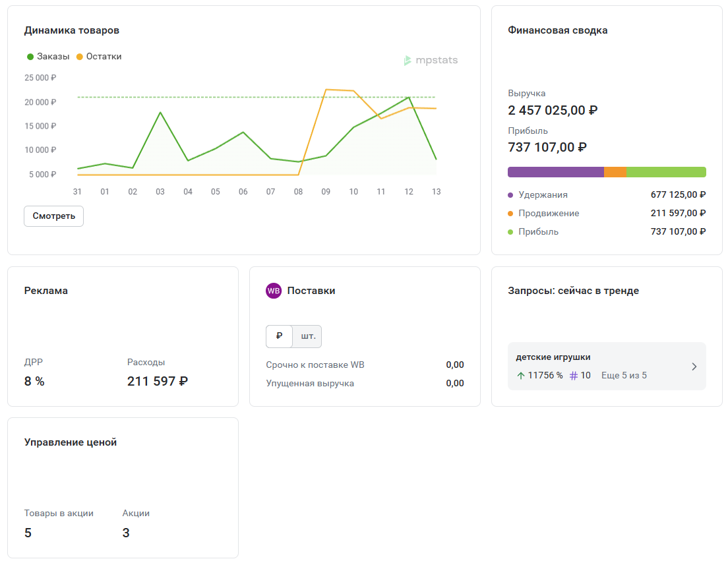Open the Реклама card heading
This screenshot has height=561, width=728.
(46, 291)
